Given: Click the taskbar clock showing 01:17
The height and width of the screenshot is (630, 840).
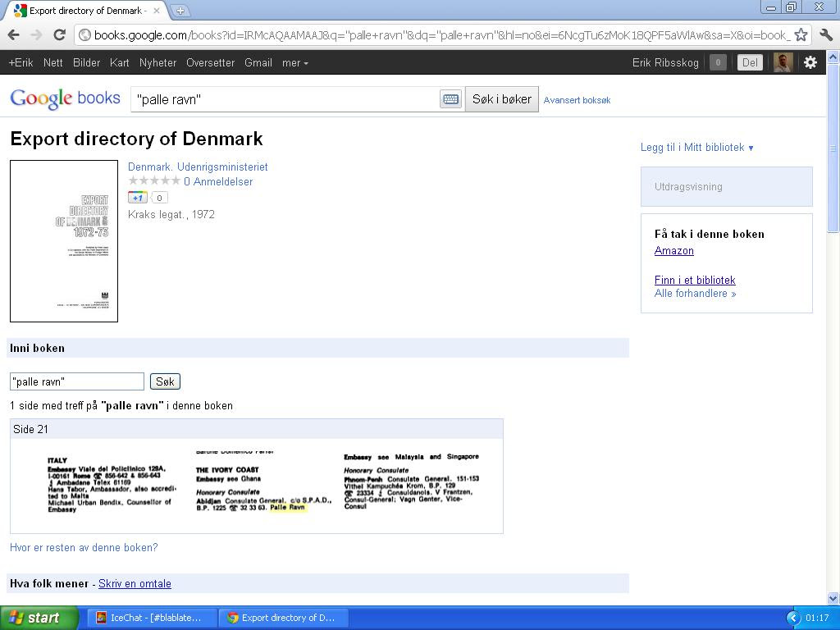Looking at the screenshot, I should coord(817,618).
